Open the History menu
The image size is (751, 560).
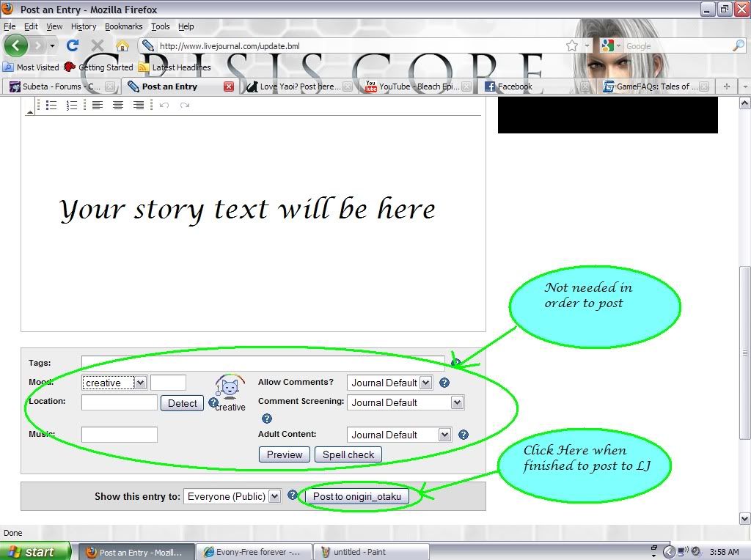tap(84, 26)
